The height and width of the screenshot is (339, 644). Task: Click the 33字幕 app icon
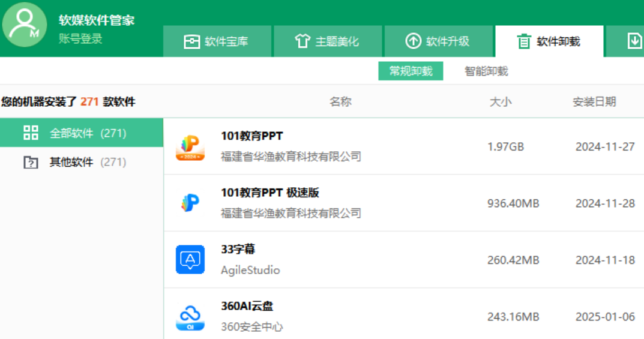coord(190,259)
